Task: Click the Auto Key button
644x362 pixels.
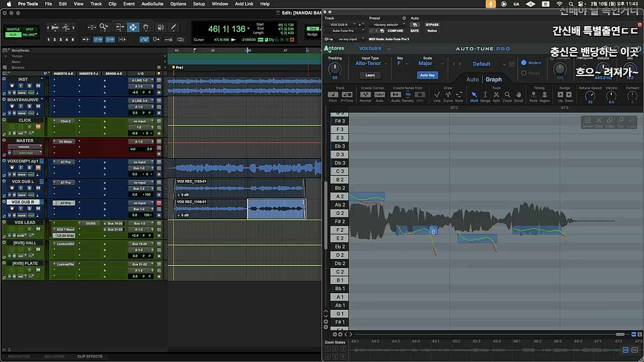Action: [428, 75]
